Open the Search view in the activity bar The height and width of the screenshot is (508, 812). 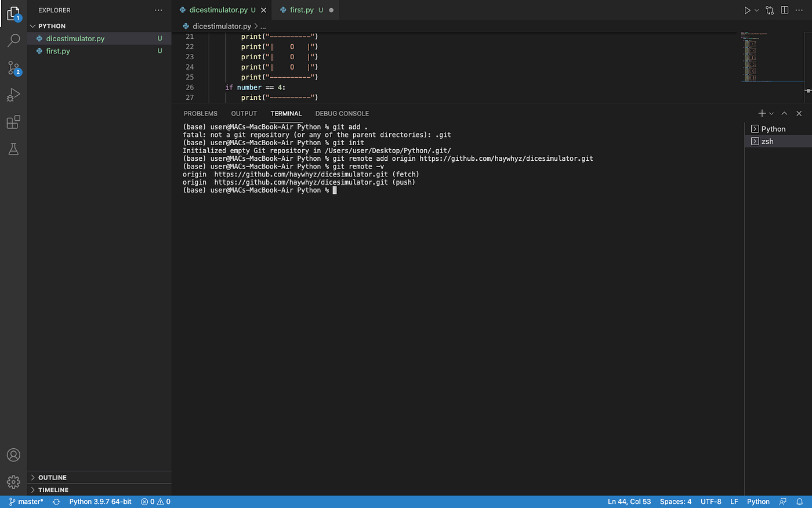click(x=13, y=40)
